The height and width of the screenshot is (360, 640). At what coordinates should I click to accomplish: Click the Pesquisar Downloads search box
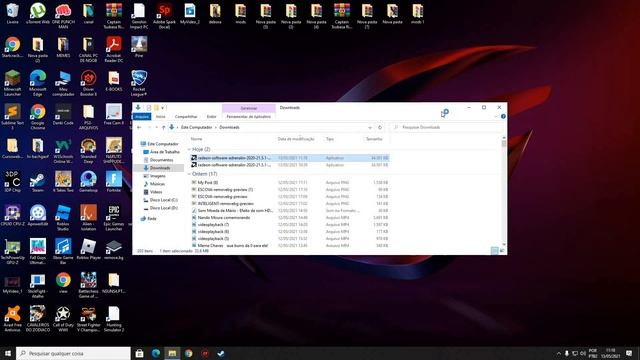click(x=447, y=127)
